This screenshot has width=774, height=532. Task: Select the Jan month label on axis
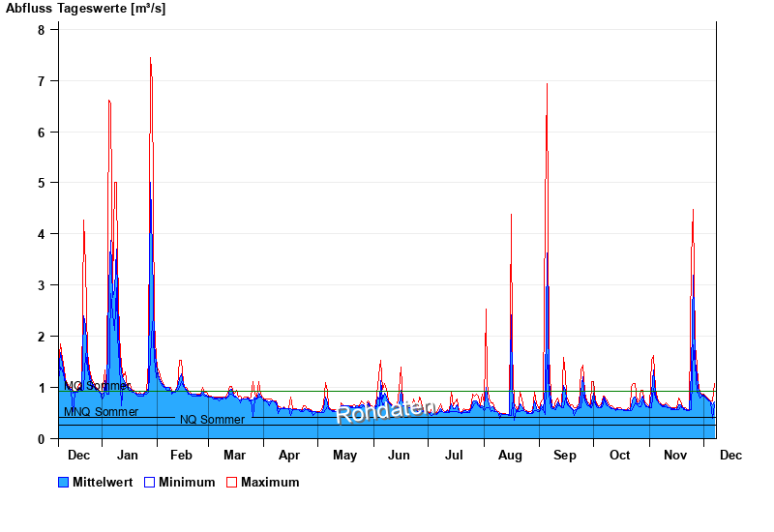pyautogui.click(x=126, y=456)
